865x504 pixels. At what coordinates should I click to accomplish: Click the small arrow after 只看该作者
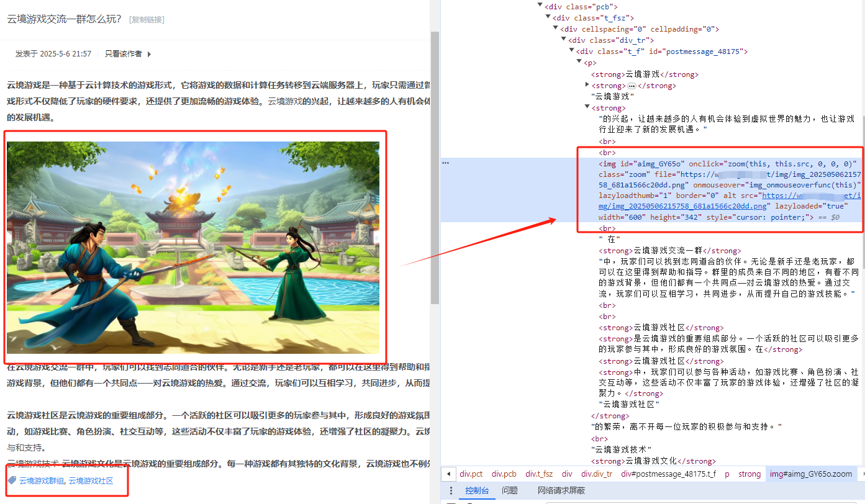[149, 54]
